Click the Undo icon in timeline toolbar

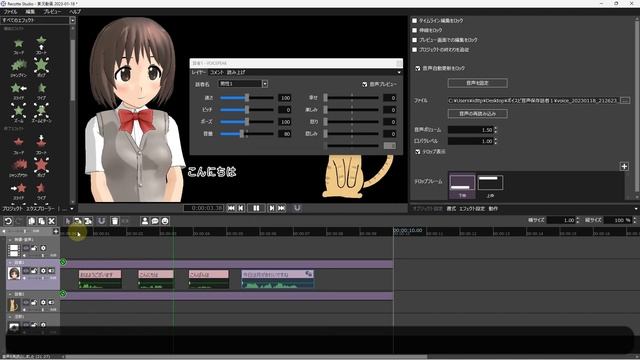8,221
